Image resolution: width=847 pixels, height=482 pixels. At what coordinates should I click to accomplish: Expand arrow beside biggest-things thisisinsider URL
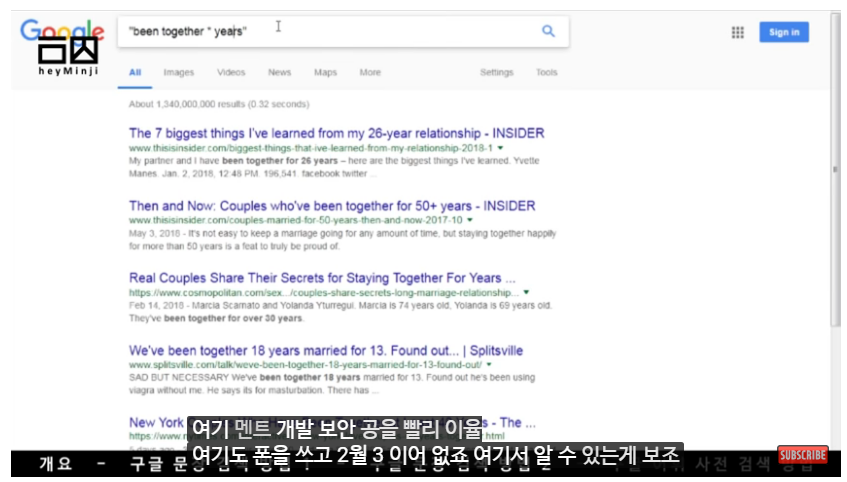(x=500, y=148)
